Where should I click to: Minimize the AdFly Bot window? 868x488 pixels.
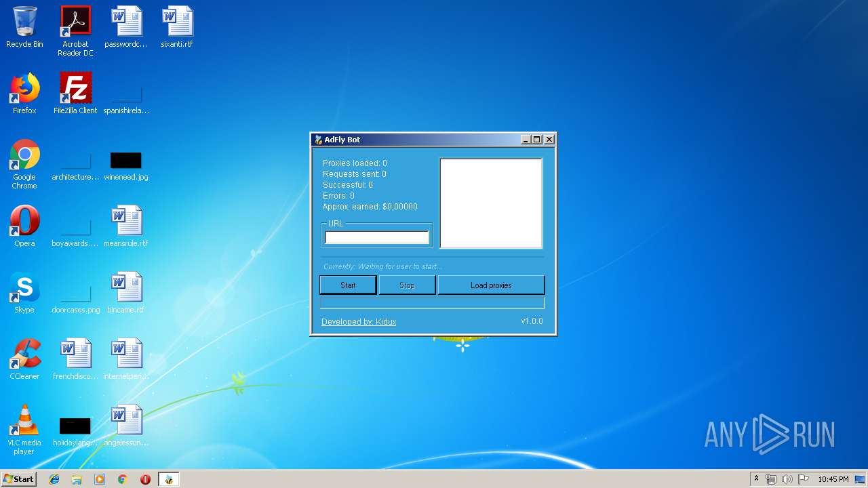(x=526, y=140)
